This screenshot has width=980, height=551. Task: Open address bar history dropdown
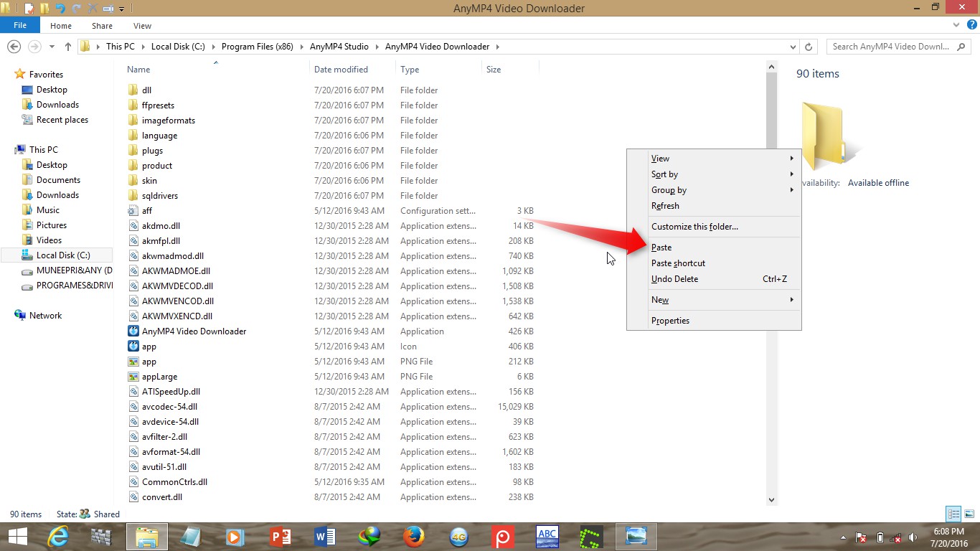click(x=793, y=47)
